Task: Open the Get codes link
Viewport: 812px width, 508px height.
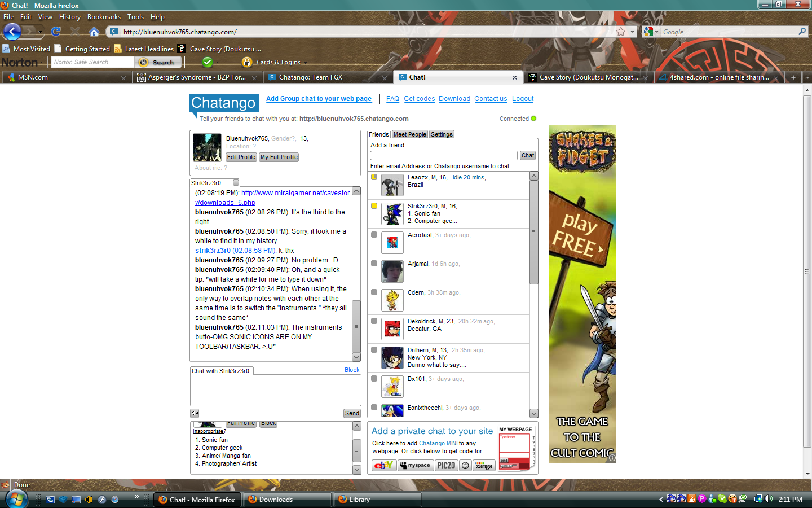Action: pos(420,99)
